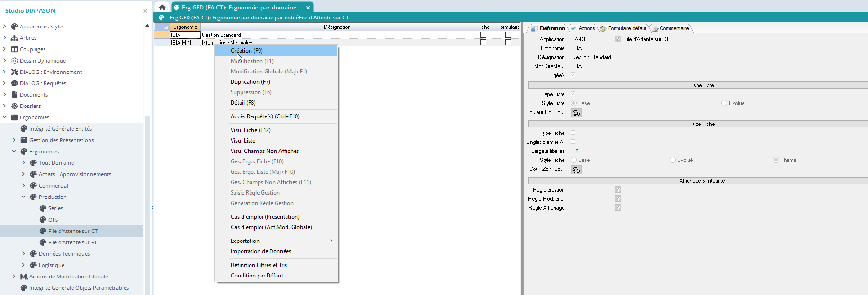Switch to the Commentaire tab
The height and width of the screenshot is (295, 868).
(673, 28)
